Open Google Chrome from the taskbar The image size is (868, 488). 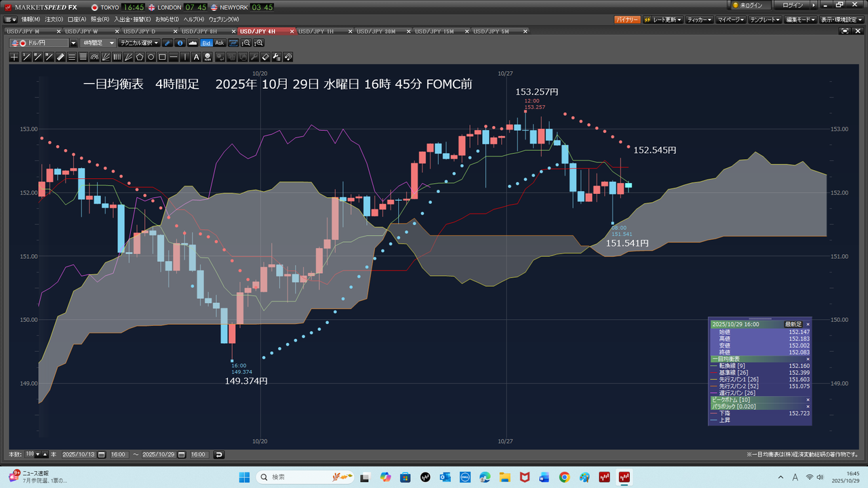pyautogui.click(x=564, y=477)
